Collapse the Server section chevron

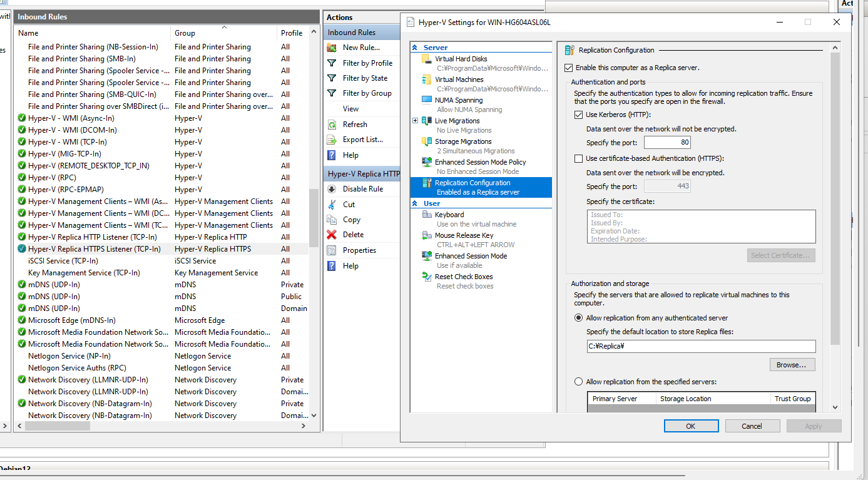(x=416, y=48)
